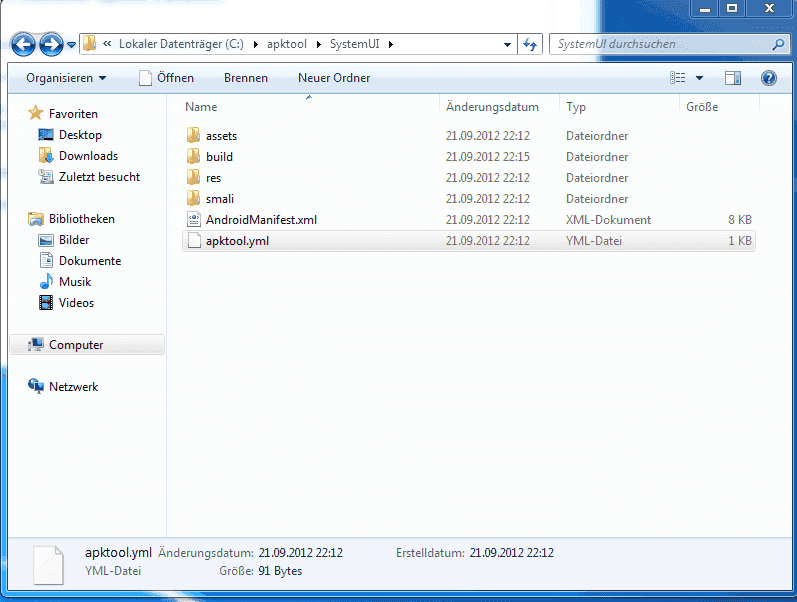The image size is (797, 602).
Task: Open the view options dropdown arrow
Action: tap(699, 78)
